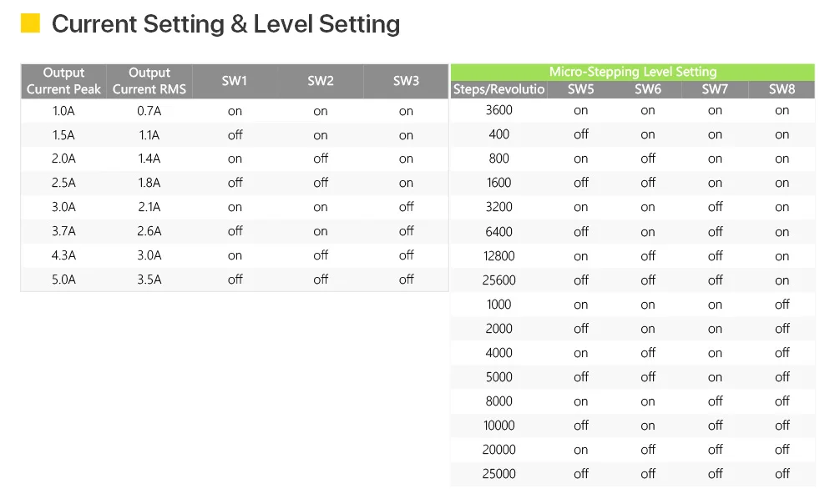Click the SW1 column header
Screen dimensions: 835x504
235,81
